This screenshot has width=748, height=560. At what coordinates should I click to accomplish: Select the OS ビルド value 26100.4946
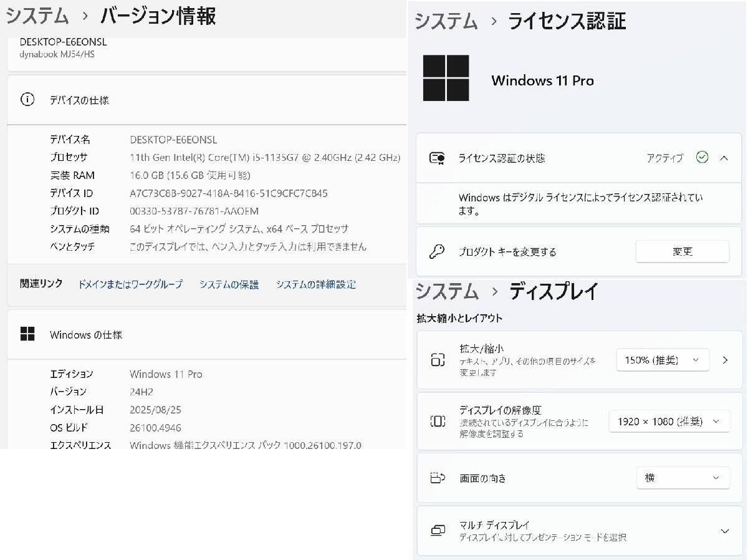155,428
